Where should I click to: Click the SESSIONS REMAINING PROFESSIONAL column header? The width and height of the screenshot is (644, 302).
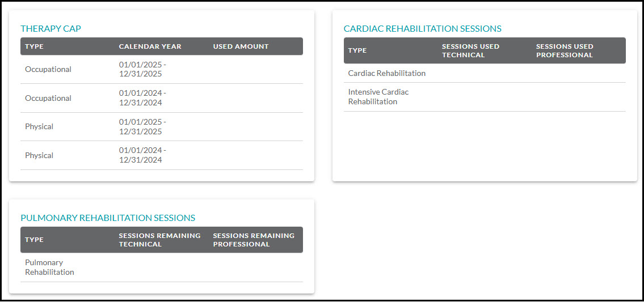click(254, 240)
